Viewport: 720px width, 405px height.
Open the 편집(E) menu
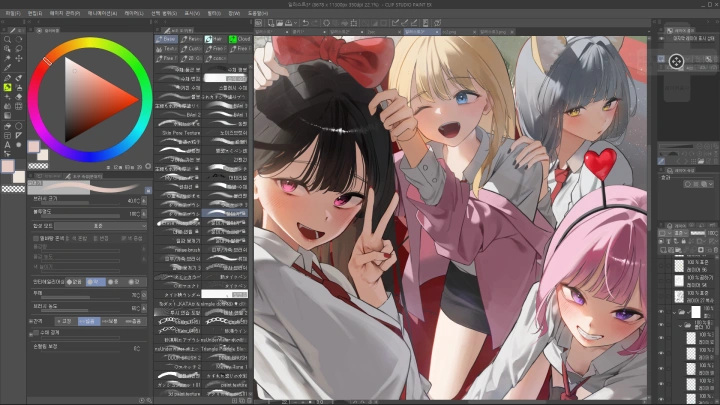pos(35,13)
